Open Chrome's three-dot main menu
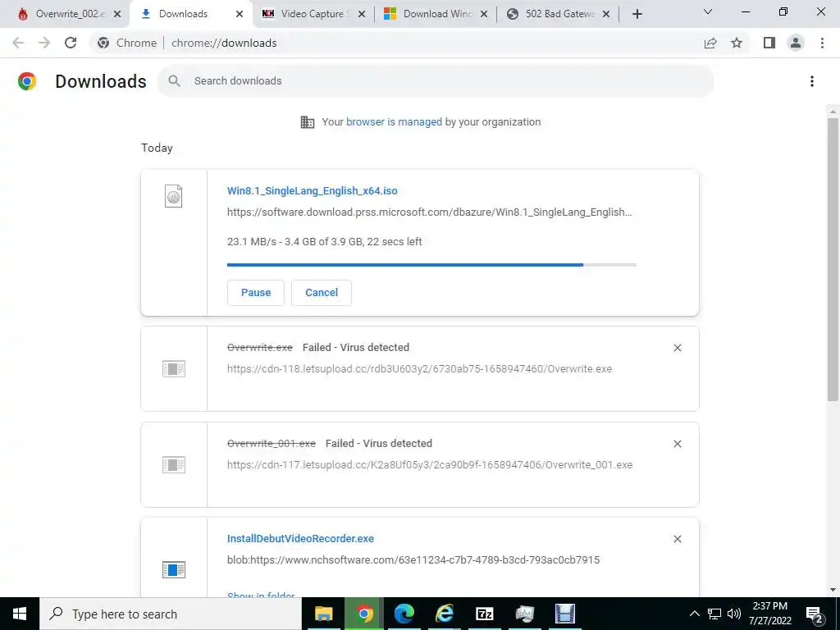 [822, 43]
